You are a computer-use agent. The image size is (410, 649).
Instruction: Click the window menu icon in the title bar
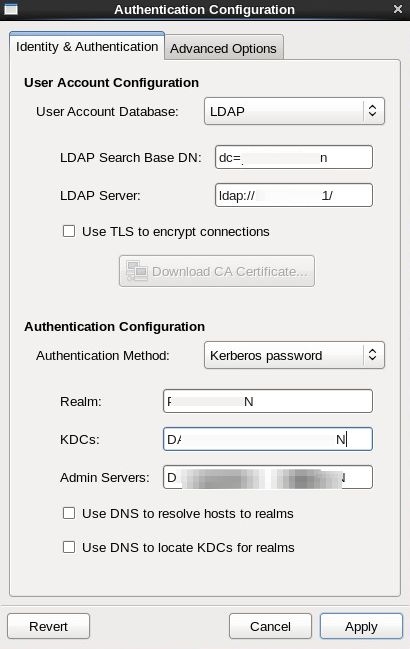pyautogui.click(x=10, y=9)
